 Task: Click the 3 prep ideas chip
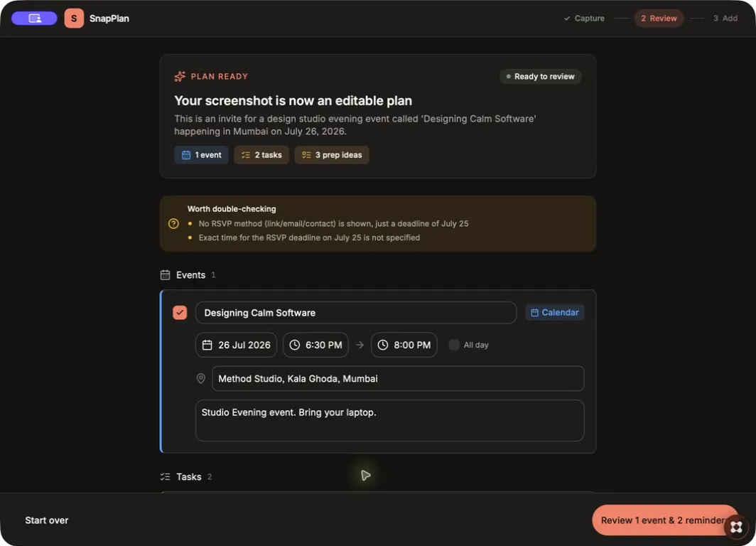(332, 155)
